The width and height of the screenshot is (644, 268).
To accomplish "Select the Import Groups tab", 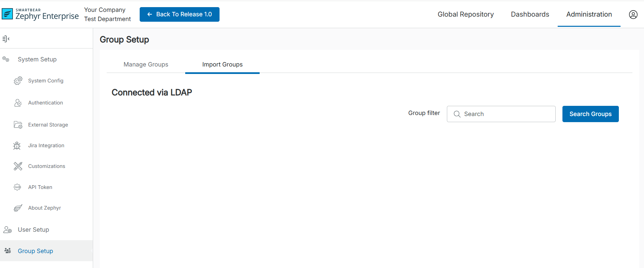I will click(x=222, y=64).
